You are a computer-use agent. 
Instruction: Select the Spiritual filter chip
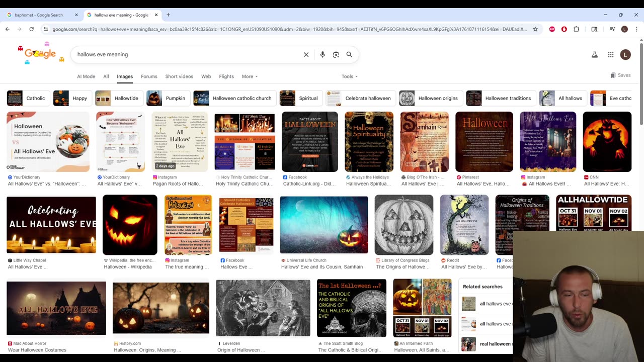point(301,98)
